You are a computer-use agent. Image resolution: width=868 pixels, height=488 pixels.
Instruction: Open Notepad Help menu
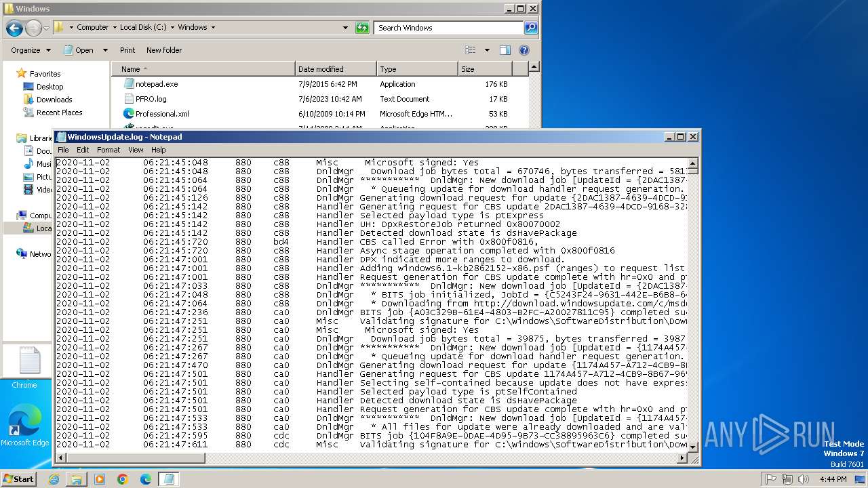[x=158, y=150]
